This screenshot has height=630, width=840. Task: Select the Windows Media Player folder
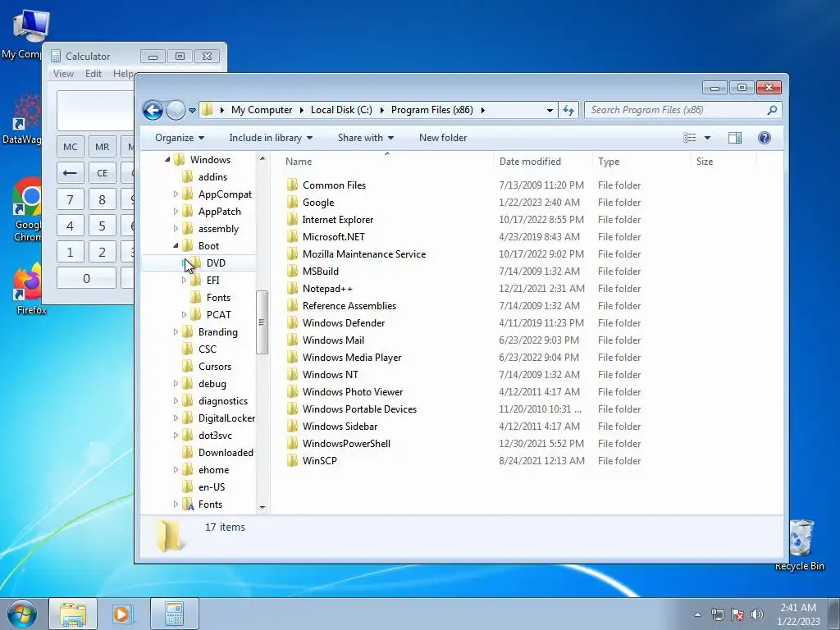click(x=351, y=358)
